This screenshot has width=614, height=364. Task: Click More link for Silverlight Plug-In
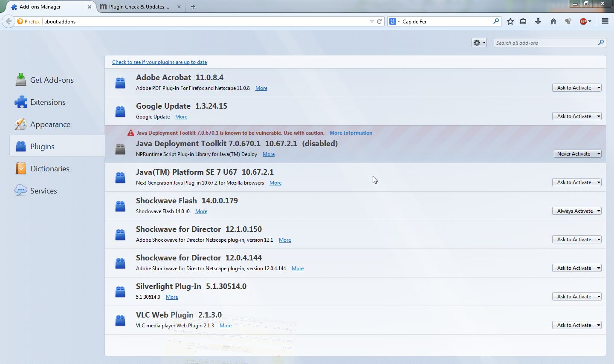[172, 297]
